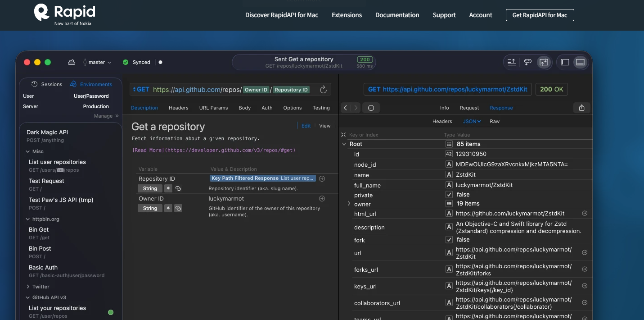This screenshot has width=644, height=320.
Task: Open request history clock icon
Action: pos(371,108)
